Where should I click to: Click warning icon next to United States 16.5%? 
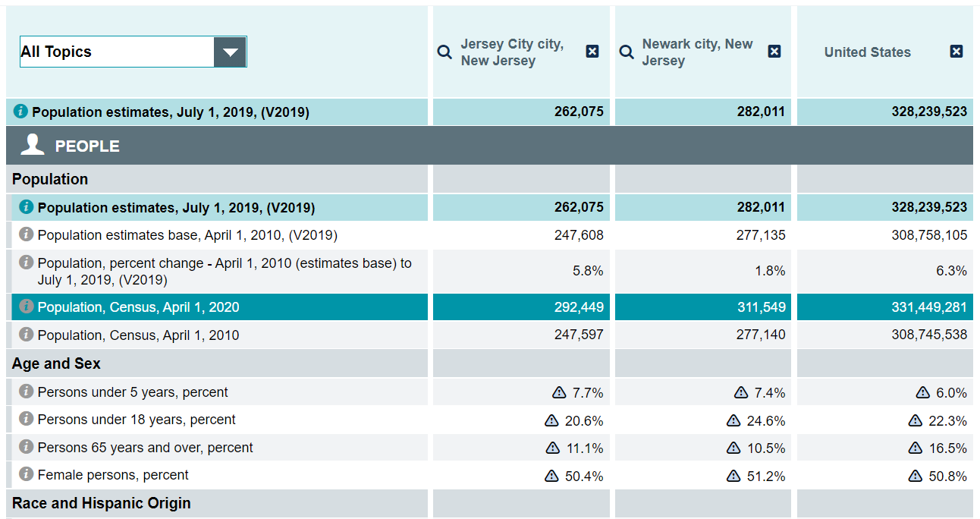tap(916, 448)
